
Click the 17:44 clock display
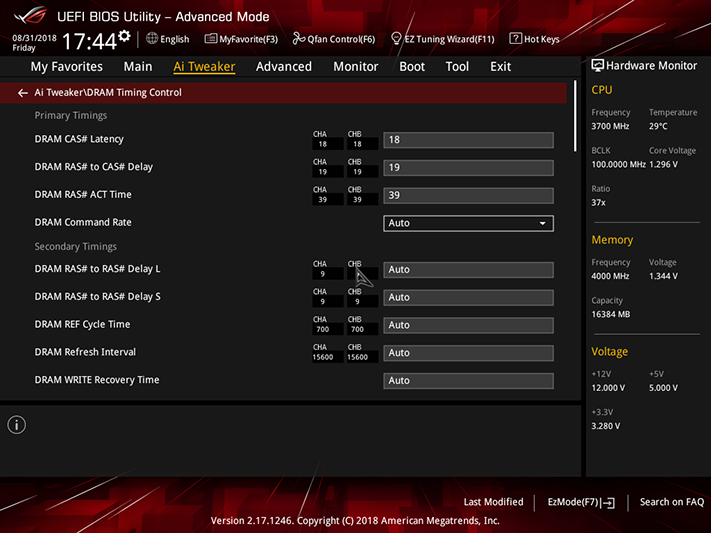tap(89, 42)
